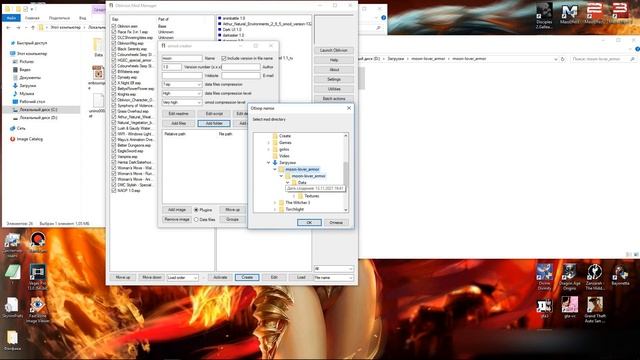Click the Add folder button in omod creator
640x360 pixels.
[214, 123]
